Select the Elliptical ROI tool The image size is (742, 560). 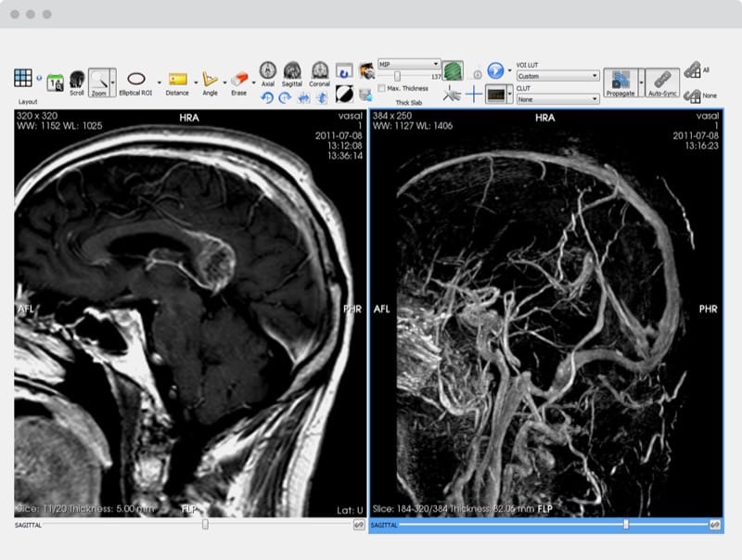point(135,80)
